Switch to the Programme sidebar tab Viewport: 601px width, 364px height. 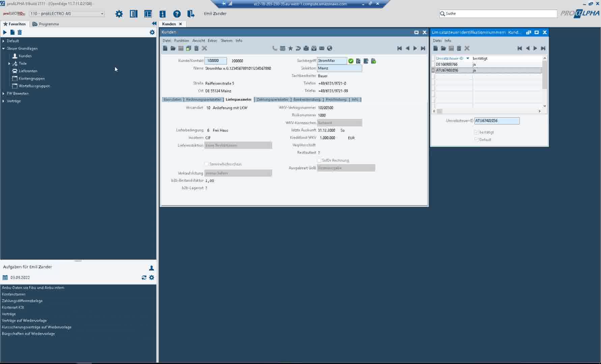(x=46, y=24)
